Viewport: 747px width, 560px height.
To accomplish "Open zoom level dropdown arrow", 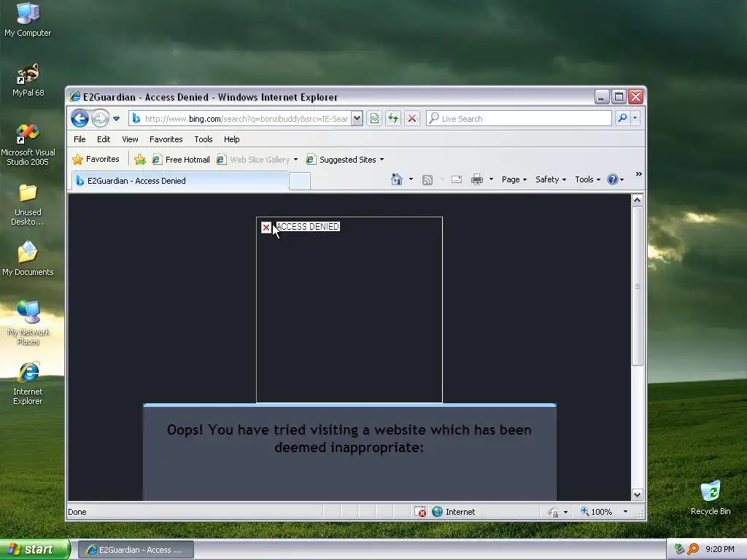I will [625, 512].
